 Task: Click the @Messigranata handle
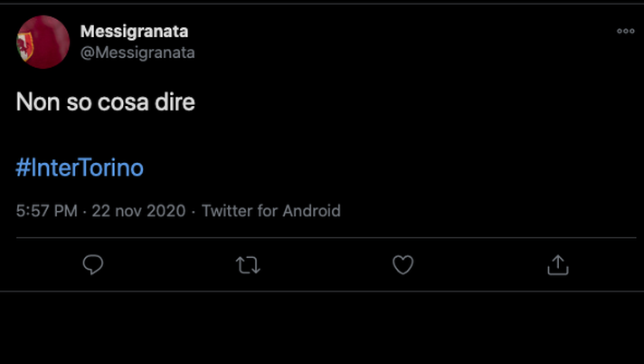137,53
